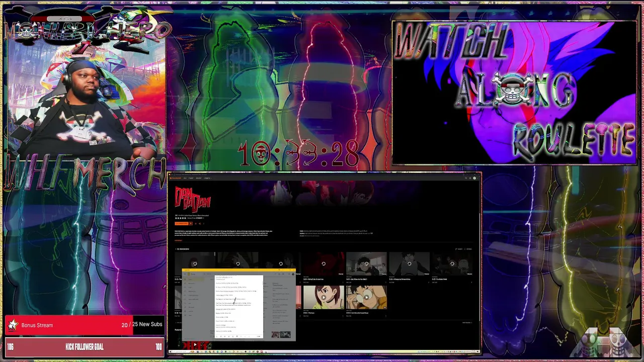Click the browser vertical scrollbar

pyautogui.click(x=479, y=266)
